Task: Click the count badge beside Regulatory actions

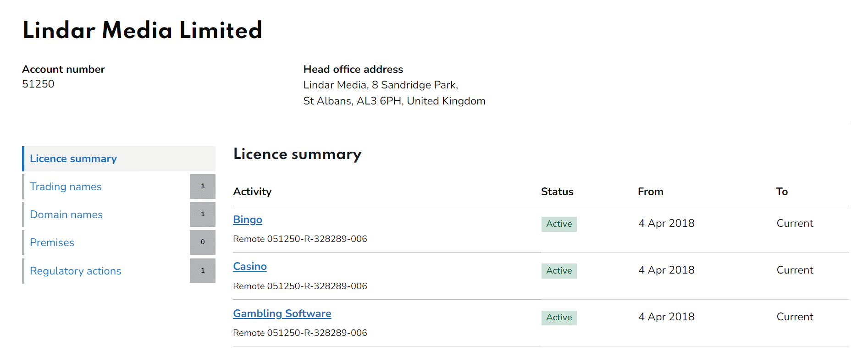Action: pyautogui.click(x=203, y=271)
